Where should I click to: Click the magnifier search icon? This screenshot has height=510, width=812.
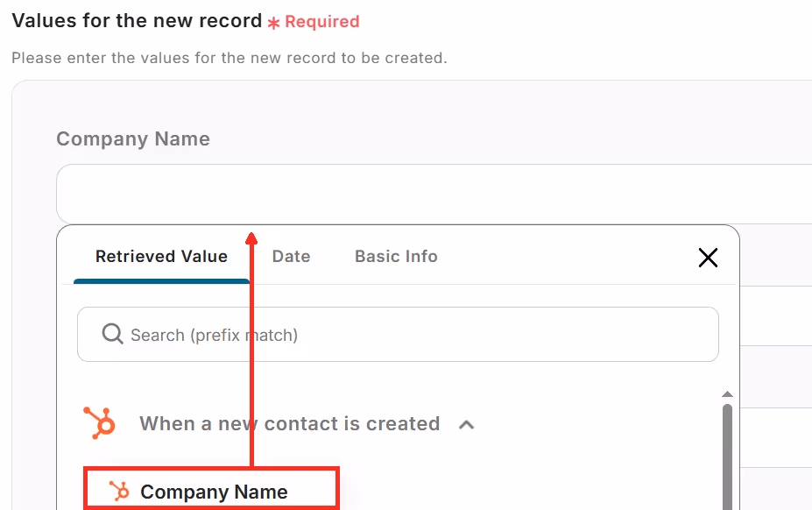pyautogui.click(x=112, y=334)
